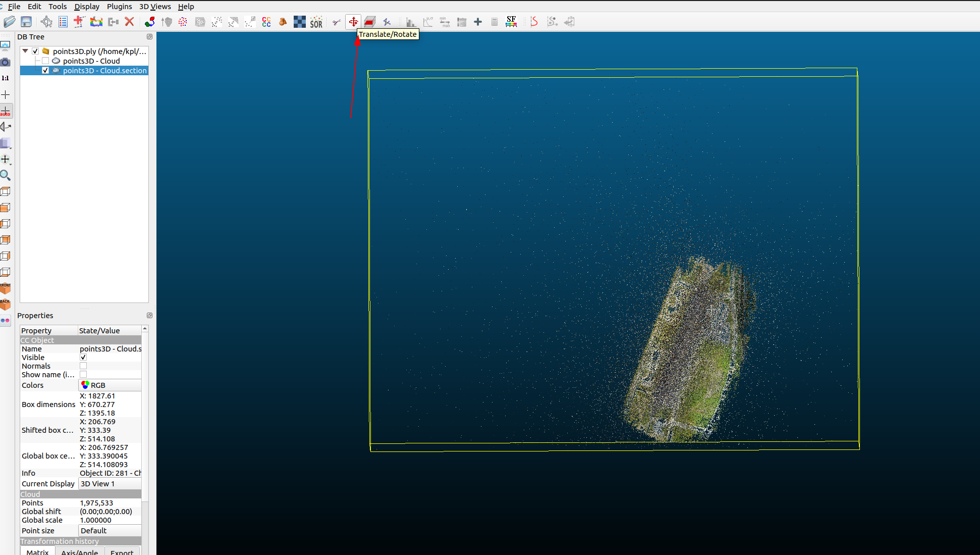Toggle the Normals property checkbox
The image size is (980, 555).
tap(83, 366)
